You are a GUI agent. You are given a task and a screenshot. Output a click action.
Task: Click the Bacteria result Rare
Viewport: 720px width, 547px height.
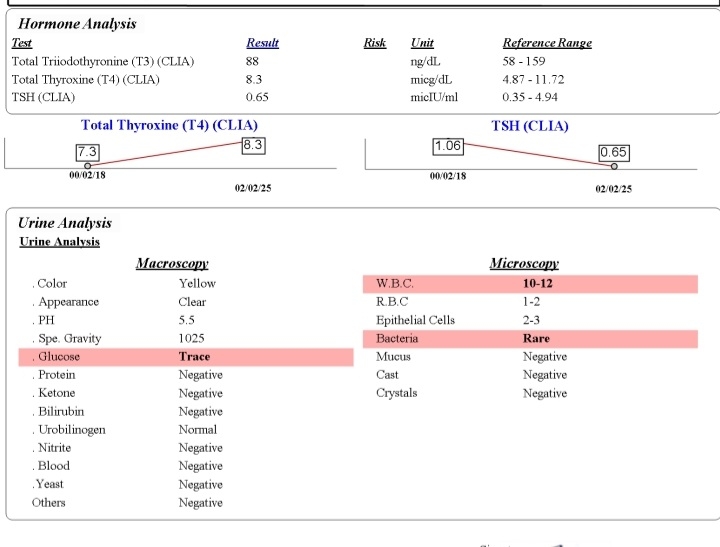(x=536, y=338)
